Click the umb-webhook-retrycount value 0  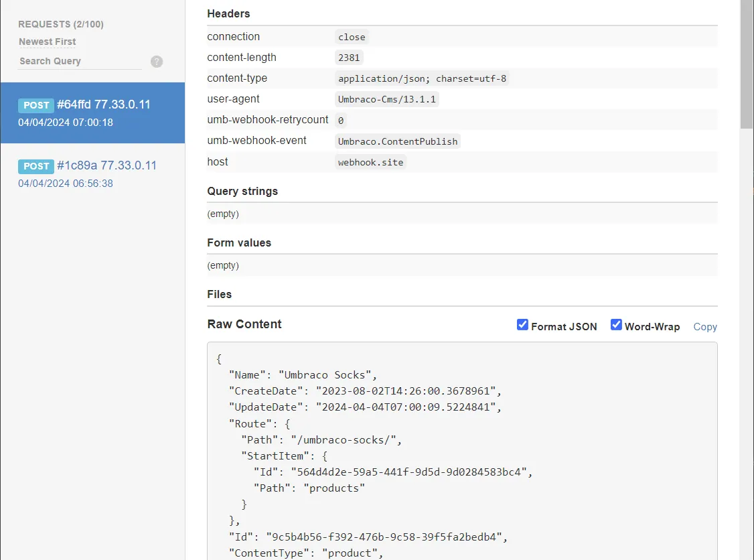(x=341, y=121)
